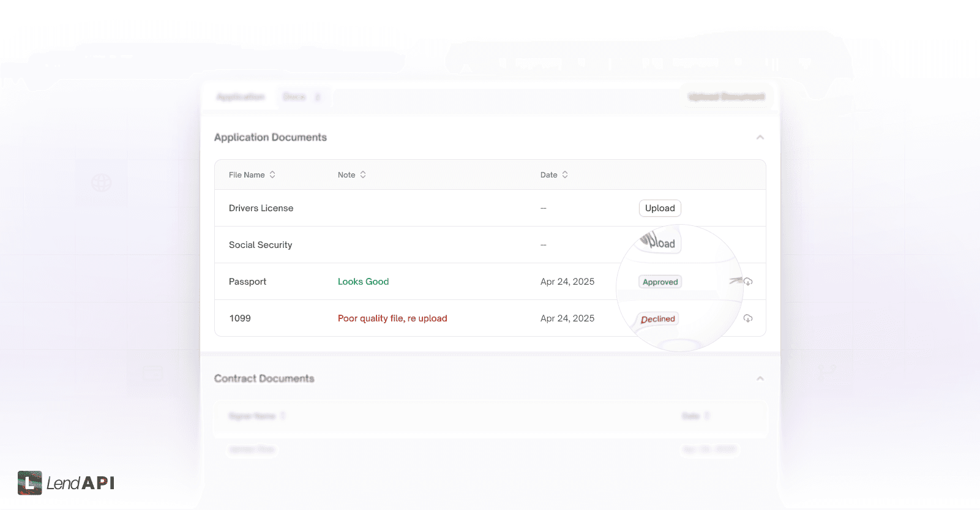
Task: Click the LendAPI logo
Action: click(66, 483)
